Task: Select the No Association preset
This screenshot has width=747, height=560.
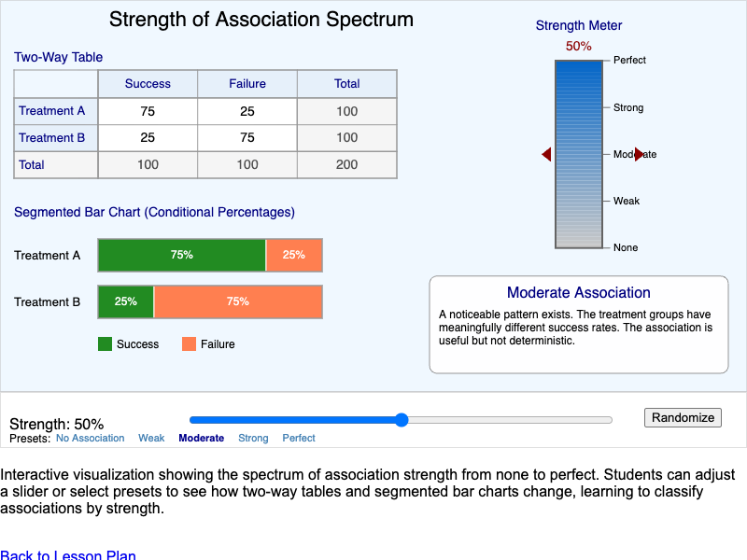Action: tap(90, 438)
